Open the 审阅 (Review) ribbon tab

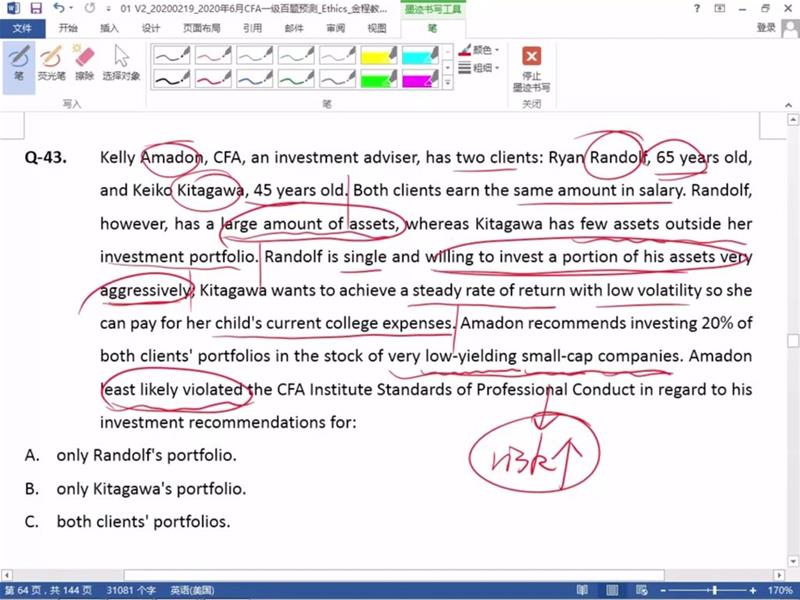point(335,28)
